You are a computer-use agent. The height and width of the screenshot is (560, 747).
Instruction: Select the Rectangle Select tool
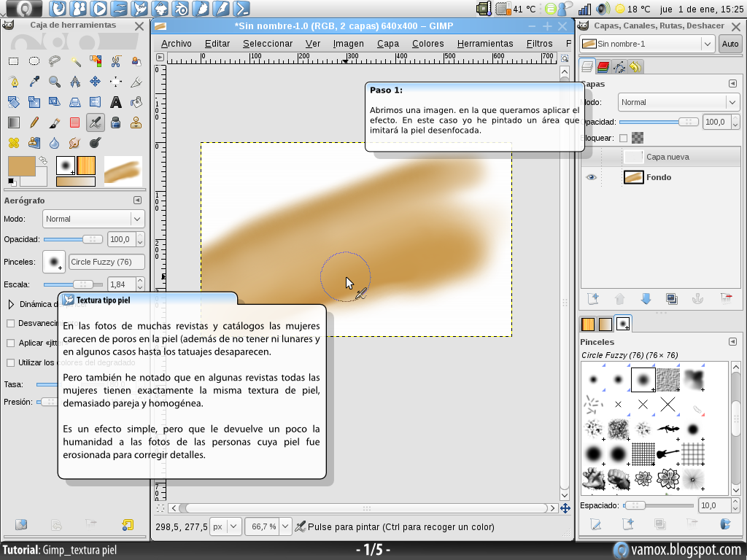coord(13,61)
